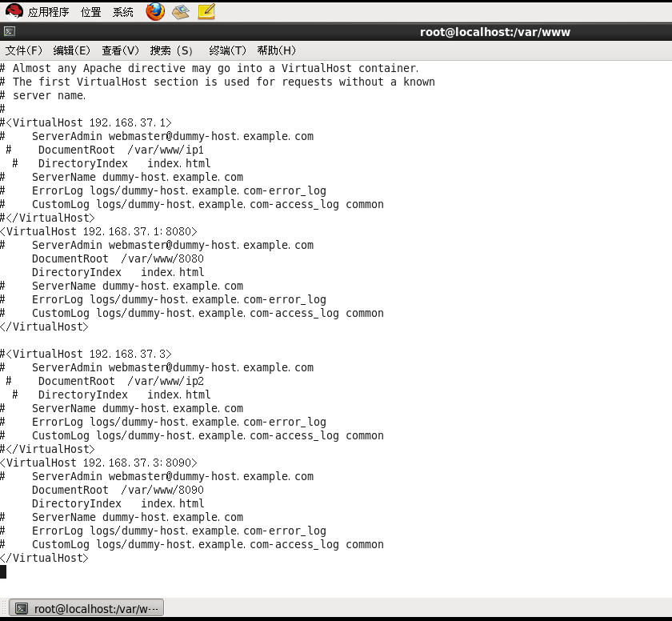This screenshot has width=672, height=621.
Task: Click the root@localhost:/var/www window title
Action: [x=495, y=32]
